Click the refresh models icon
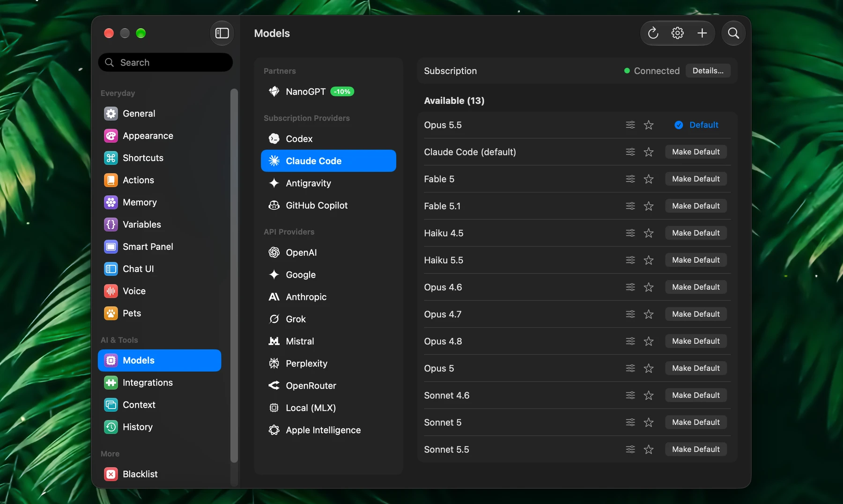This screenshot has height=504, width=843. [653, 33]
